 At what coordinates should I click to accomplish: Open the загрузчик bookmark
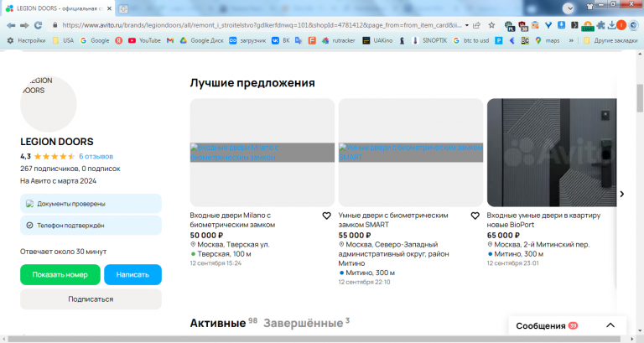click(x=247, y=40)
